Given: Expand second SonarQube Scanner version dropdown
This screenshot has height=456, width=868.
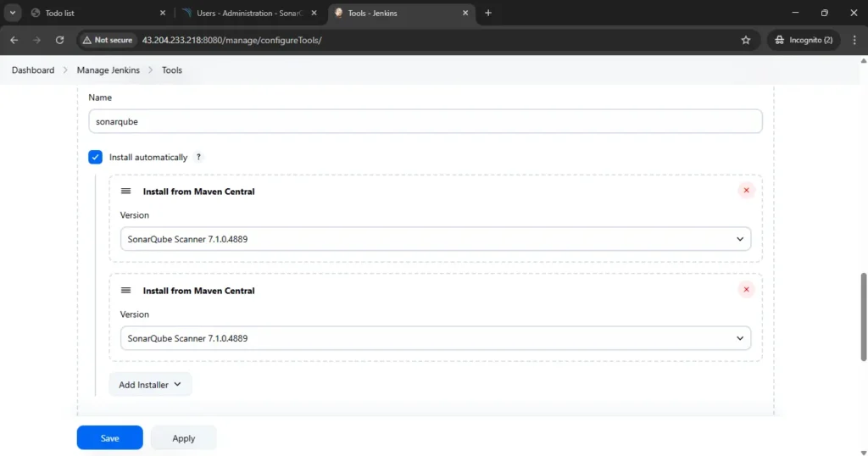Looking at the screenshot, I should tap(435, 338).
